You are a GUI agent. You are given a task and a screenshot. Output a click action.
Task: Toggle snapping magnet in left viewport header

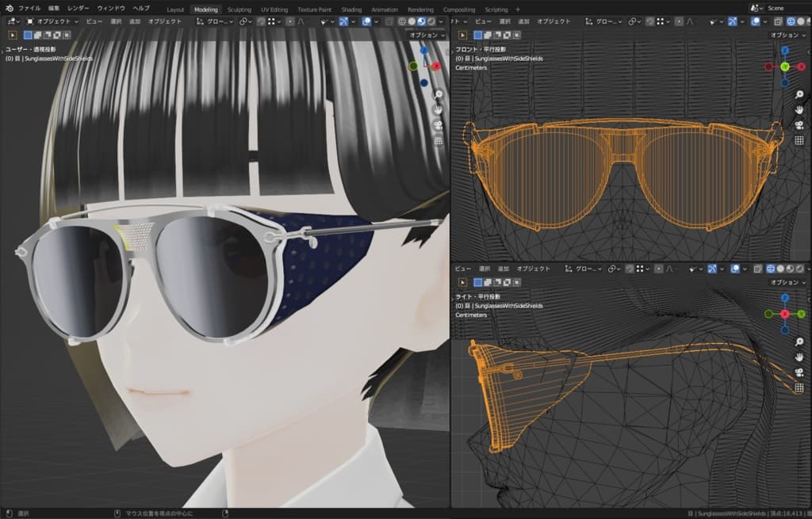[260, 21]
